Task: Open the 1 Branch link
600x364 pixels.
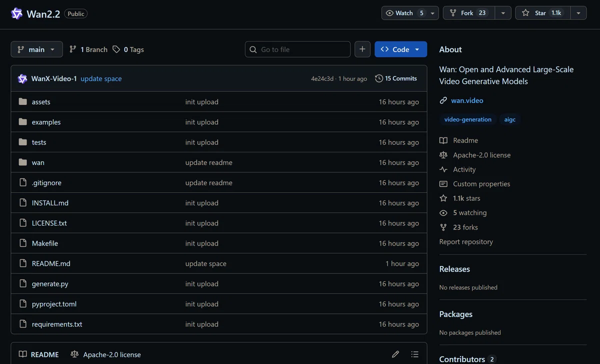Action: 88,49
